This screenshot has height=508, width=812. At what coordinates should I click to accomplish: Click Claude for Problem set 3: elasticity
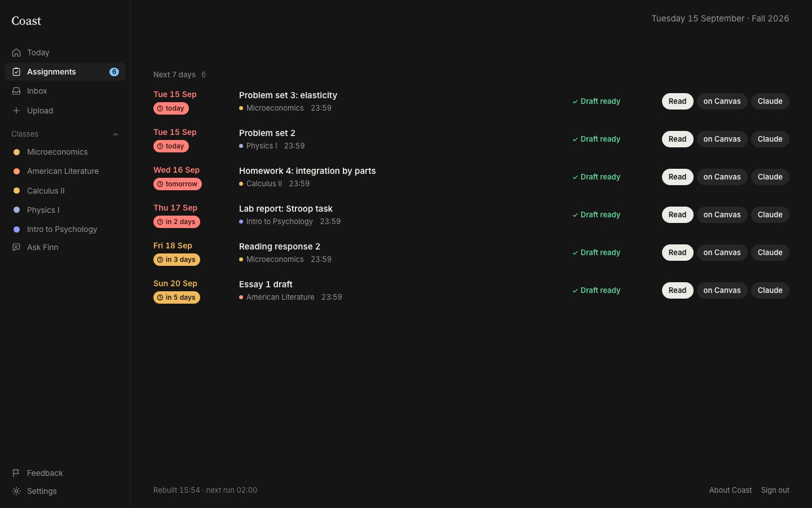(x=770, y=102)
